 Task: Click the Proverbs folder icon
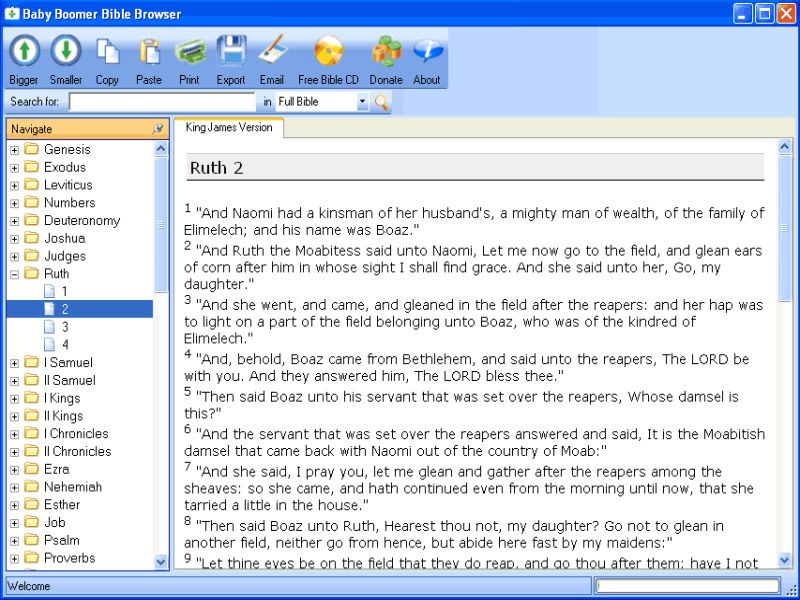32,558
